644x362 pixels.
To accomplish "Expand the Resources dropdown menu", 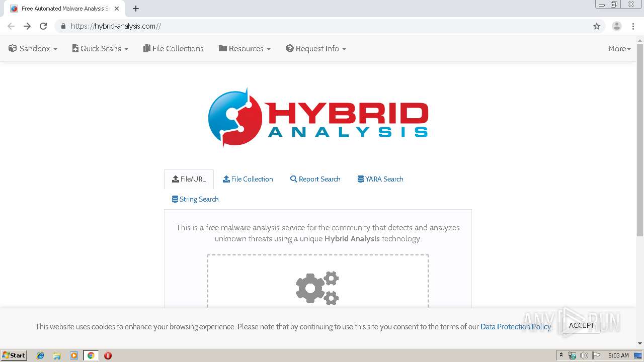I will coord(245,49).
